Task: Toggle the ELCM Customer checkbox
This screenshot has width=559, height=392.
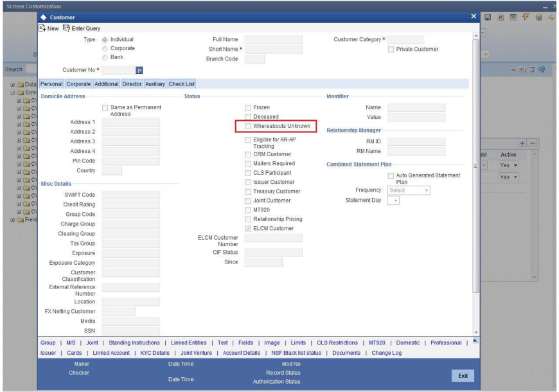Action: [x=248, y=229]
